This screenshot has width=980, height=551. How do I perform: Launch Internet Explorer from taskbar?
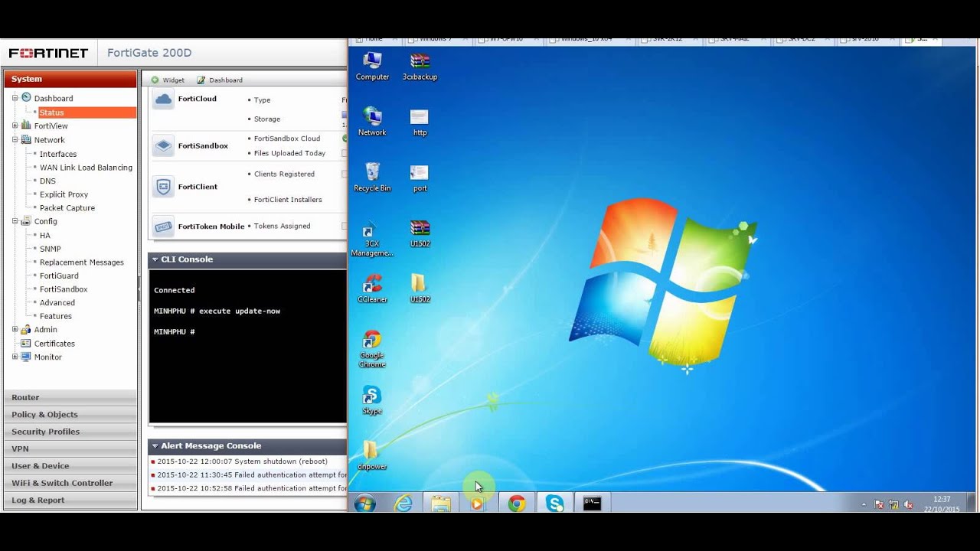[x=403, y=504]
